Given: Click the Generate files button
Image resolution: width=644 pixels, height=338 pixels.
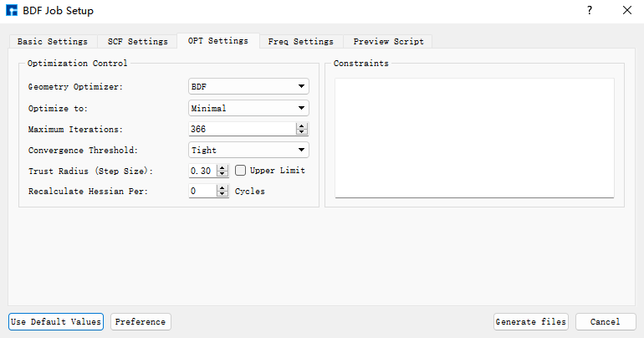Looking at the screenshot, I should coord(530,322).
